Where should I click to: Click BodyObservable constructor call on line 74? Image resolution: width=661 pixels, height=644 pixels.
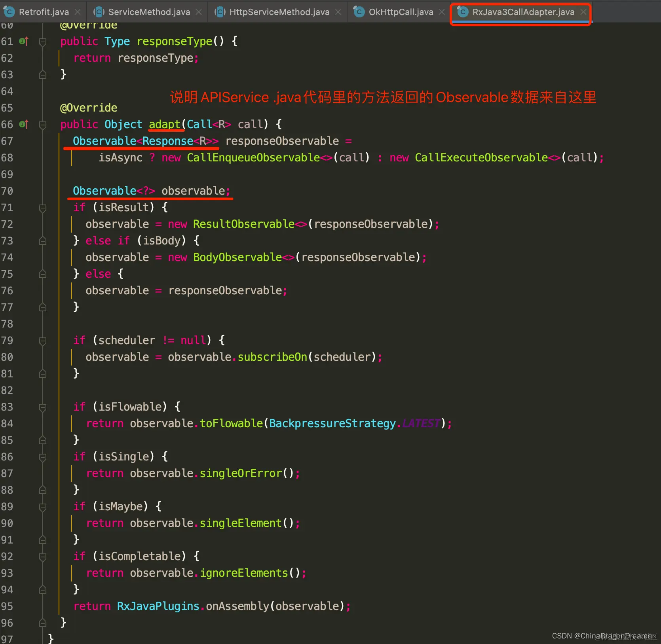click(237, 257)
